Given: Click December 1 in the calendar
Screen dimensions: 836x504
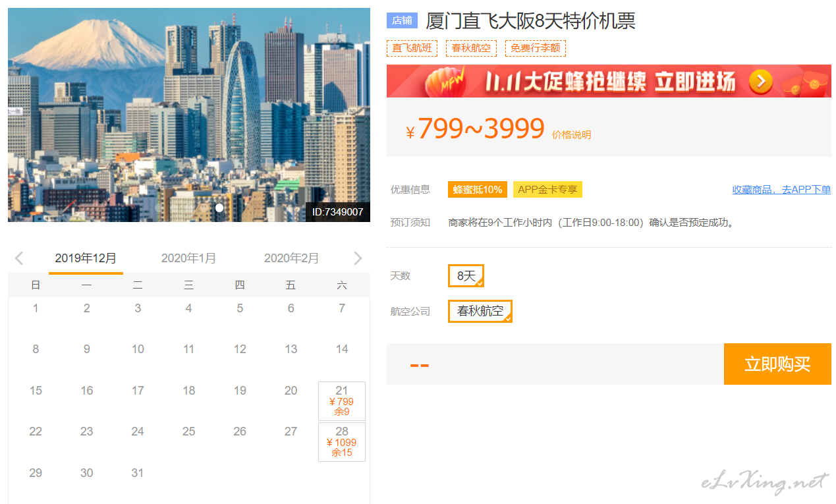Looking at the screenshot, I should [x=36, y=308].
